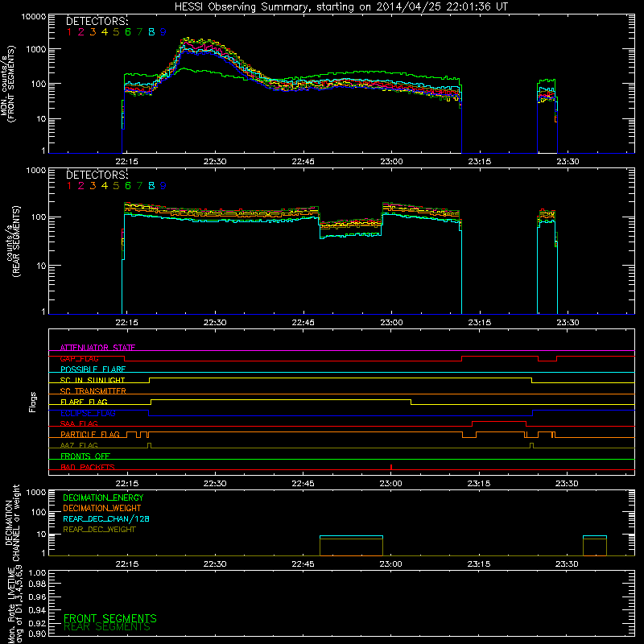The width and height of the screenshot is (644, 644).
Task: Click the REAR_DEC_CHAN/128 legend entry
Action: [x=106, y=518]
